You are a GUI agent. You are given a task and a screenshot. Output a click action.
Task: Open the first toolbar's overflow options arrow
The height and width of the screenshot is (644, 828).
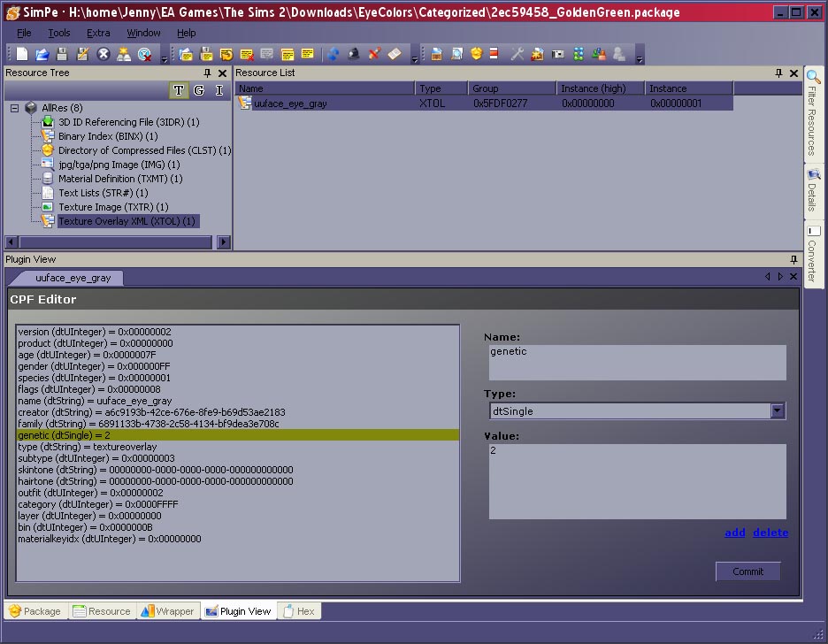point(165,59)
